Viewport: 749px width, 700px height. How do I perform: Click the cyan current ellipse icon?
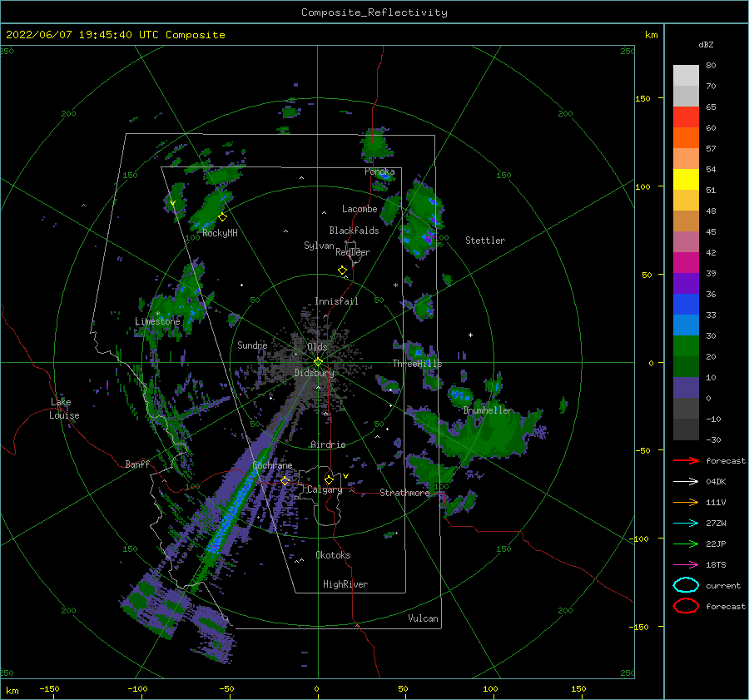tap(686, 585)
